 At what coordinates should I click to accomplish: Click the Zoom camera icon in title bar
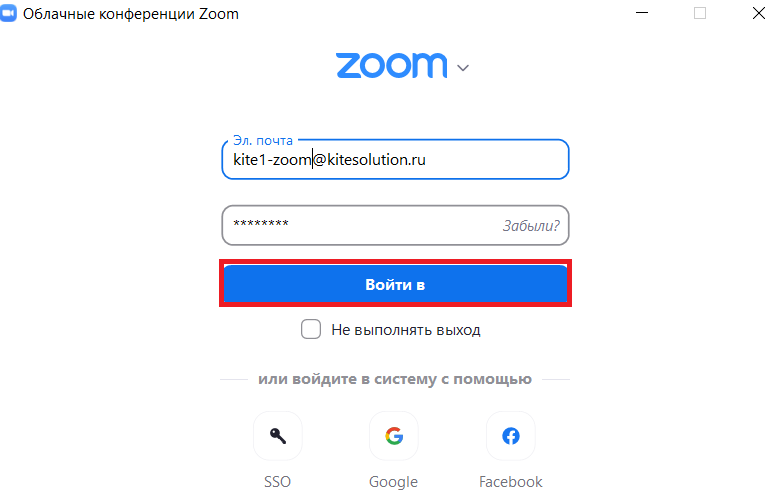(x=8, y=13)
